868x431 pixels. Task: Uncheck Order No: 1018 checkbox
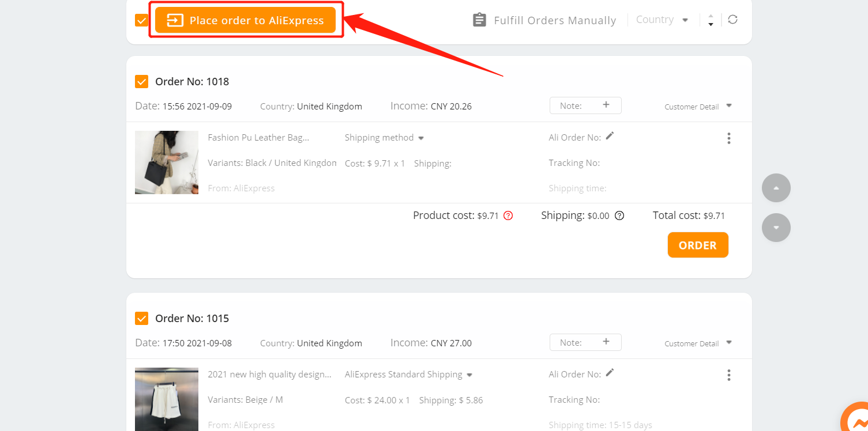click(141, 81)
